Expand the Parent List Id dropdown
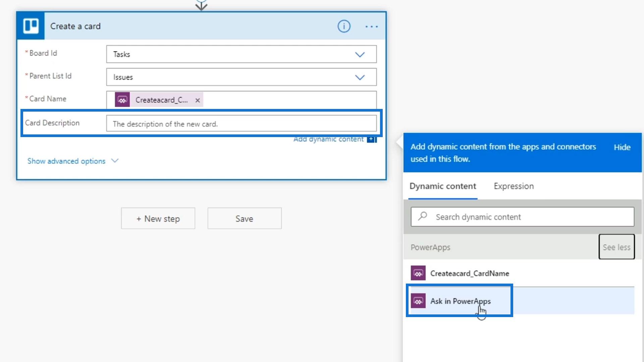Image resolution: width=644 pixels, height=362 pixels. pos(360,77)
